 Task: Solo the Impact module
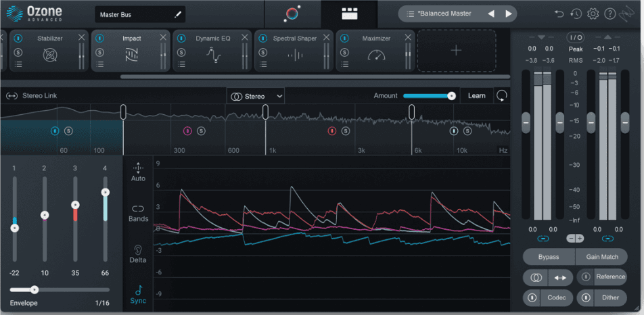click(100, 52)
